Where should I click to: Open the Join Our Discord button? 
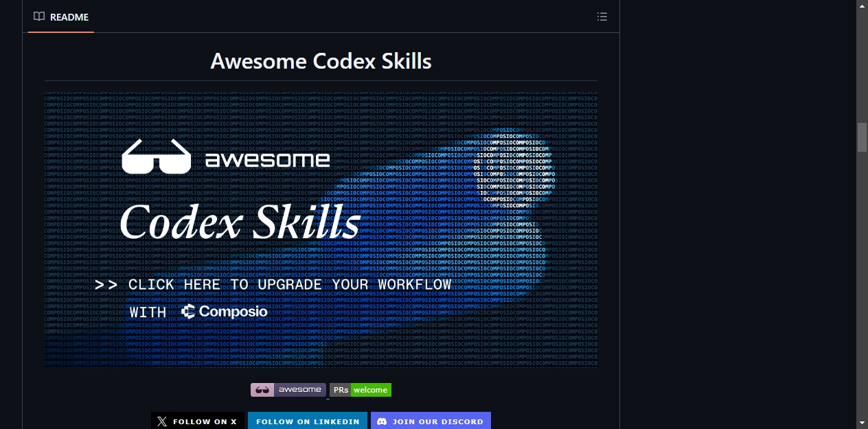(x=431, y=421)
